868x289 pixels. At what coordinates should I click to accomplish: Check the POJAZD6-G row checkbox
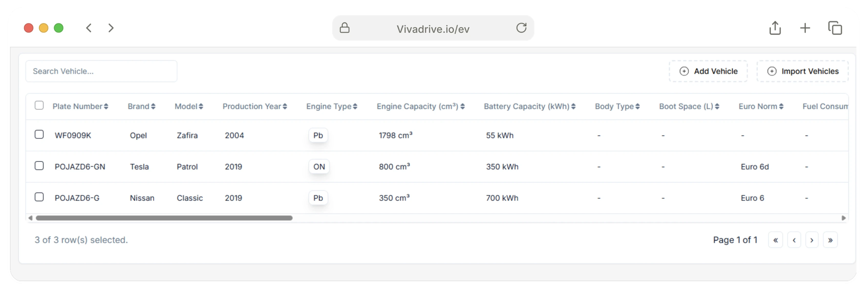click(39, 197)
